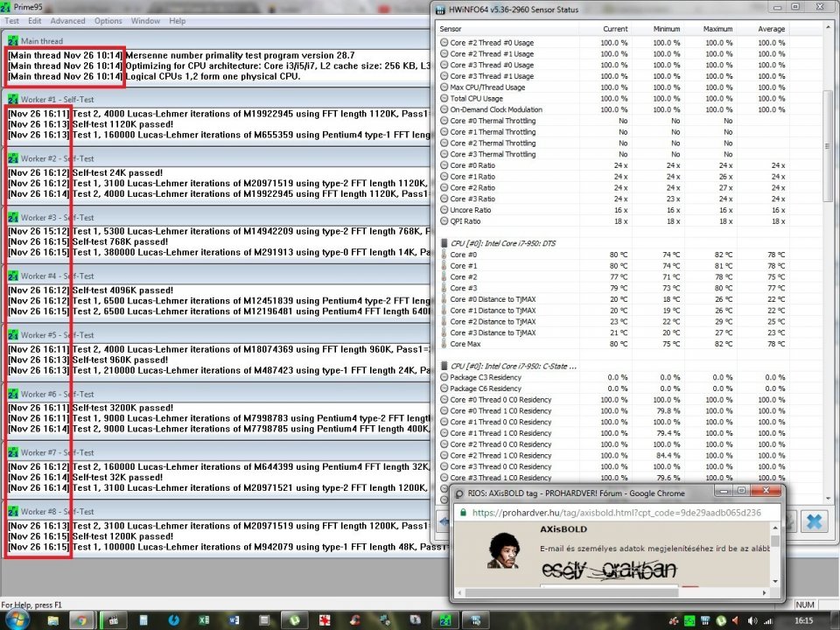Viewport: 840px width, 630px height.
Task: Select the 'Core #0 Thermal Throttling' row
Action: [614, 121]
